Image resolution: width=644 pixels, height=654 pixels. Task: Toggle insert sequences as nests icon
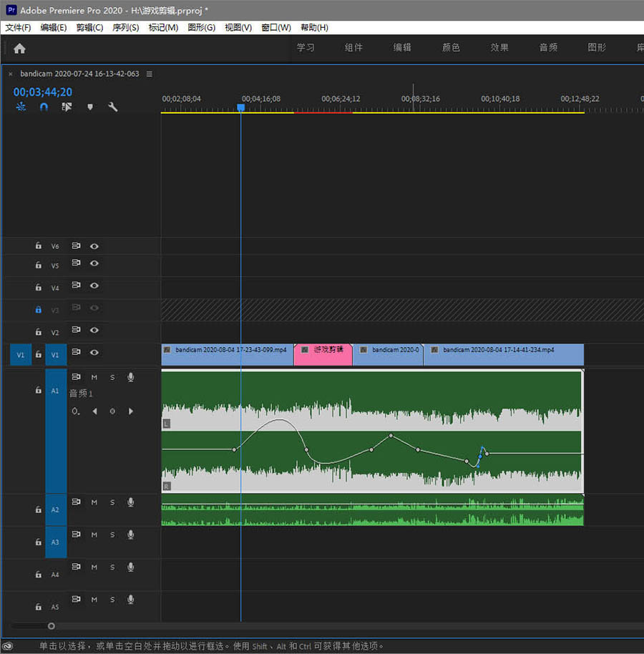pyautogui.click(x=21, y=107)
